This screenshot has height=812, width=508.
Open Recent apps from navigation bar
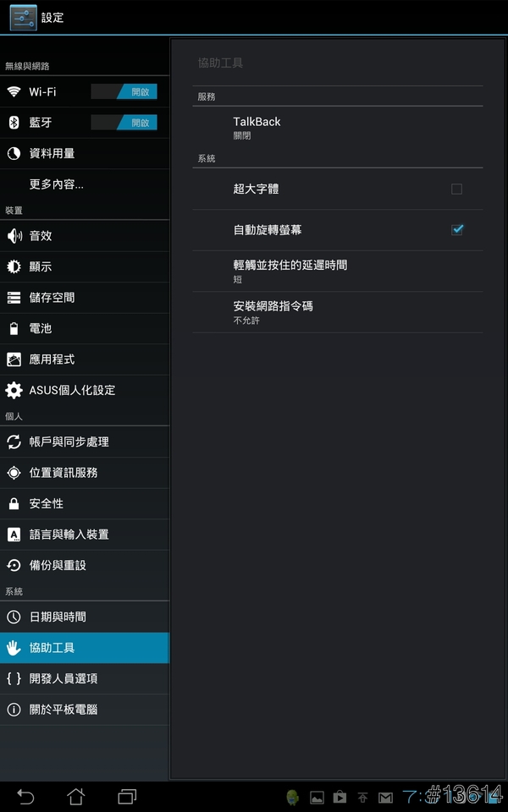127,797
